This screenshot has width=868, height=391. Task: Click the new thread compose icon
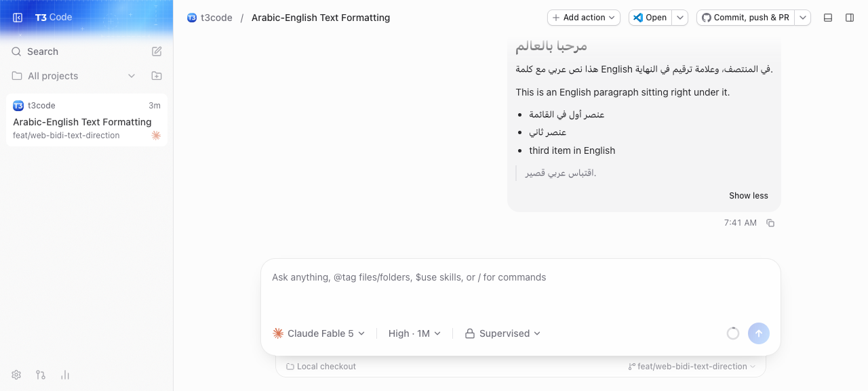157,52
